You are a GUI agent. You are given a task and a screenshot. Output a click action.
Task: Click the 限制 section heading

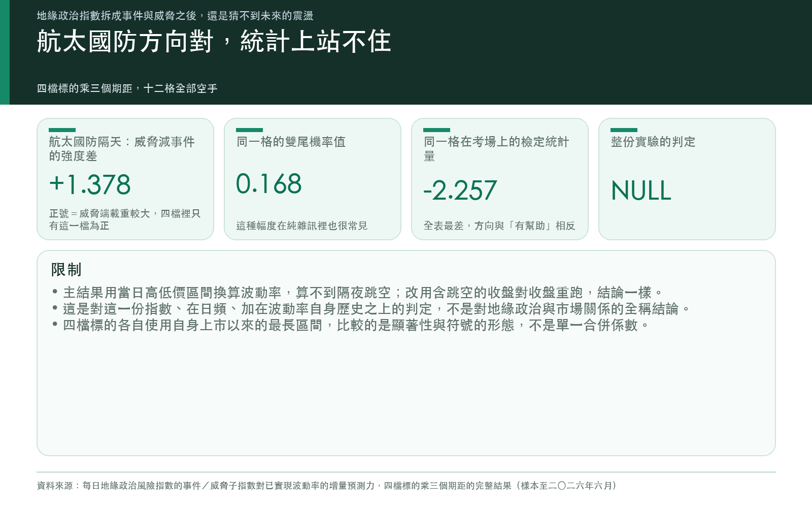point(66,270)
